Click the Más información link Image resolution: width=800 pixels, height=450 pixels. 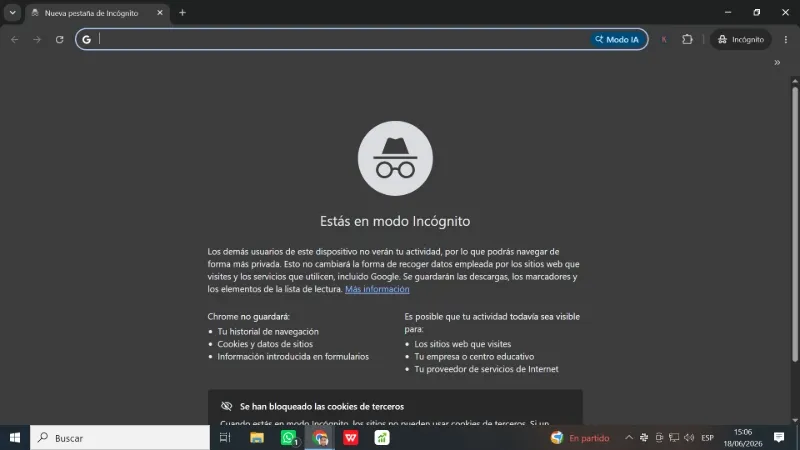tap(377, 289)
